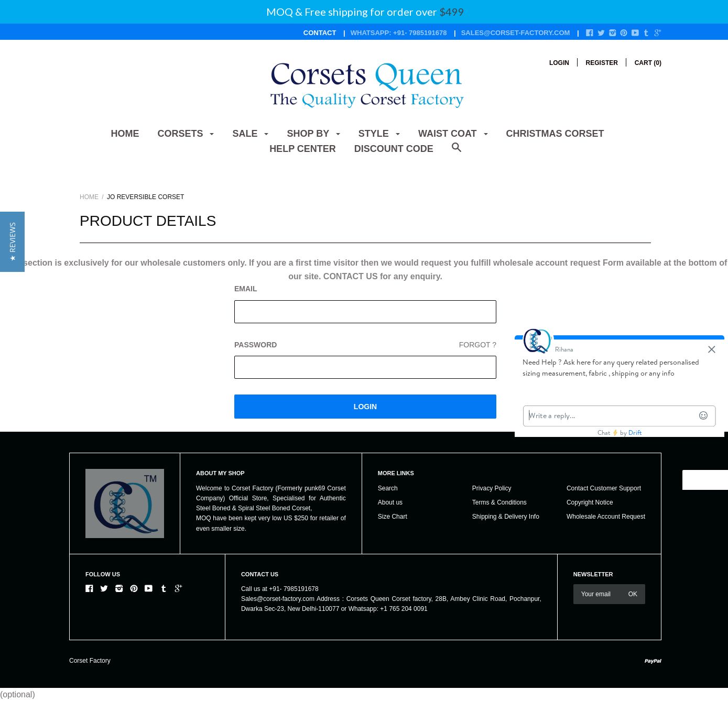
Task: Expand the Sale dropdown menu
Action: pyautogui.click(x=250, y=134)
